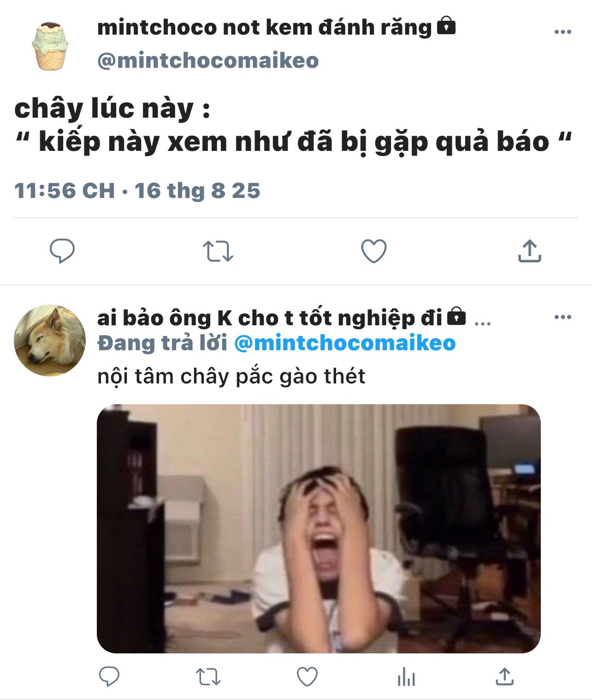Open the @mintchocomaikeo handle under display name
This screenshot has height=700, width=592.
click(x=208, y=60)
